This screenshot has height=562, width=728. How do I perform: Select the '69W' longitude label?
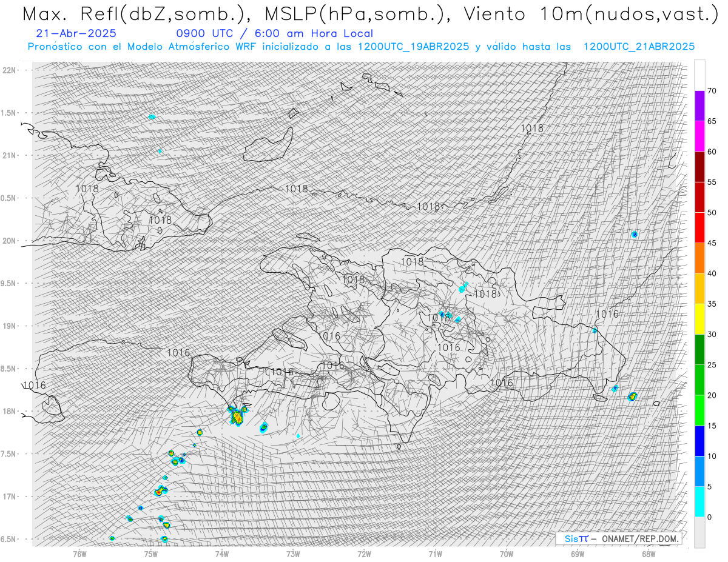578,553
